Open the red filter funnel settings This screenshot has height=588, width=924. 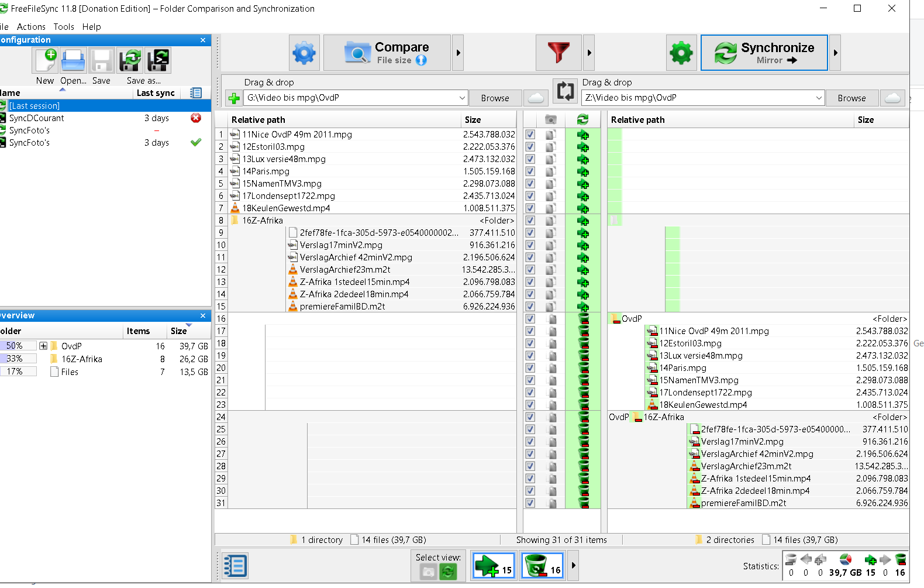[x=558, y=53]
